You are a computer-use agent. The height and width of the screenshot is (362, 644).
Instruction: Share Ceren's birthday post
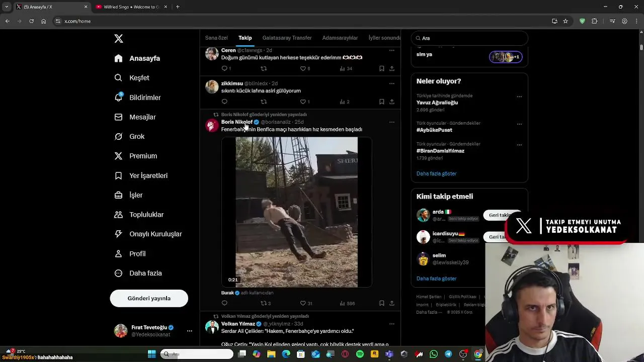coord(392,68)
